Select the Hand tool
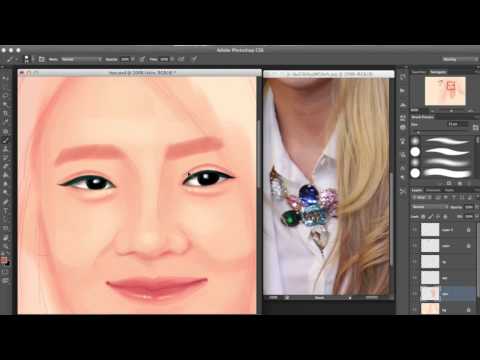The width and height of the screenshot is (480, 360). pos(5,238)
